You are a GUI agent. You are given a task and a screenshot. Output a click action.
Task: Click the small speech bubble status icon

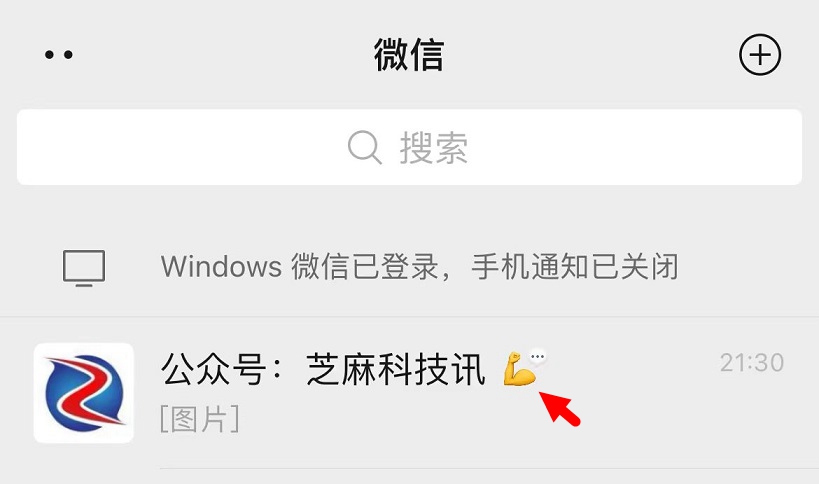(x=537, y=358)
